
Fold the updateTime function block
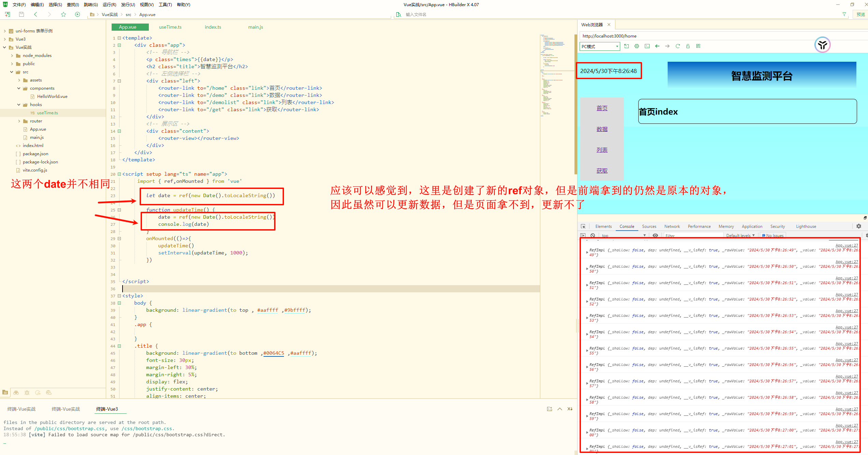pos(119,210)
